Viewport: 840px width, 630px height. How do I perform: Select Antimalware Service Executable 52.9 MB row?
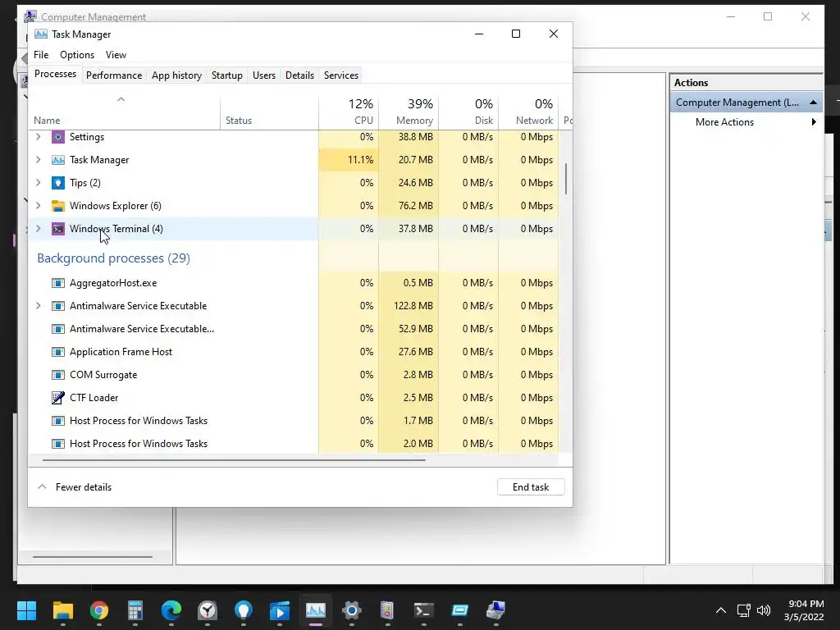coord(294,329)
